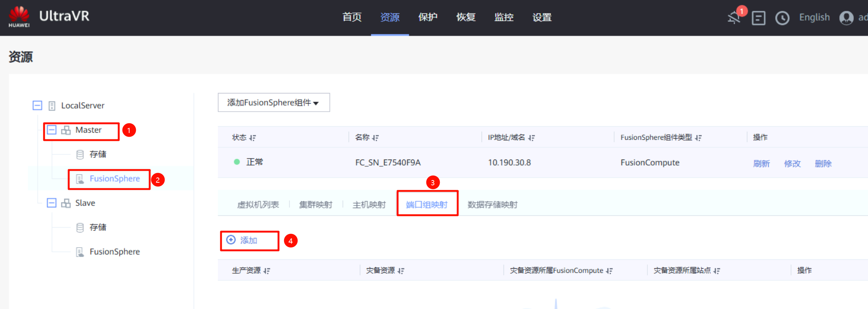Screen dimensions: 868x309
Task: Switch to the 端口组映射 tab
Action: point(426,204)
